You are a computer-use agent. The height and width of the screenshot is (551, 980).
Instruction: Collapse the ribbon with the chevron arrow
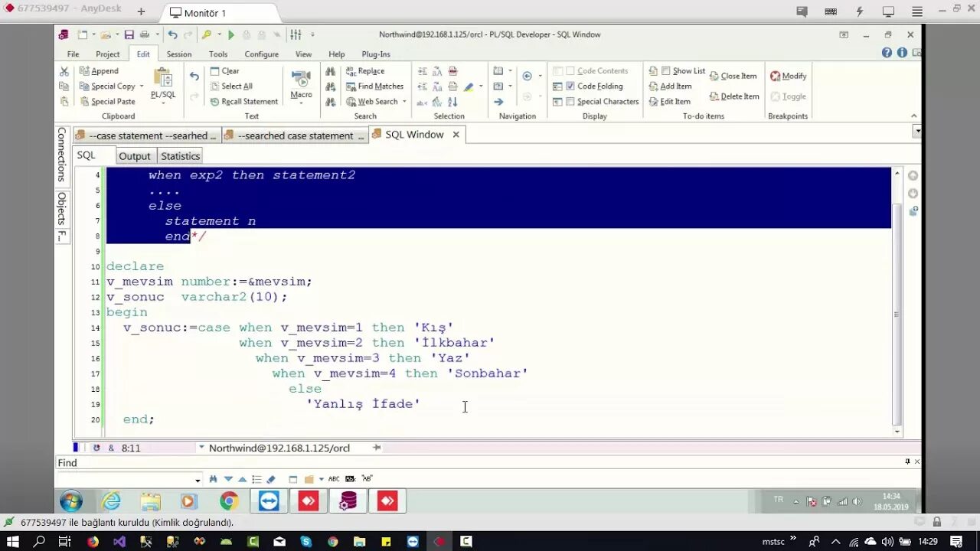[x=914, y=116]
